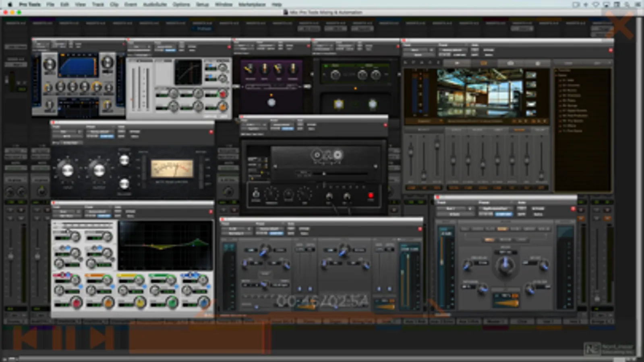Click the Apple logo menu
Image resolution: width=644 pixels, height=362 pixels.
pyautogui.click(x=10, y=4)
